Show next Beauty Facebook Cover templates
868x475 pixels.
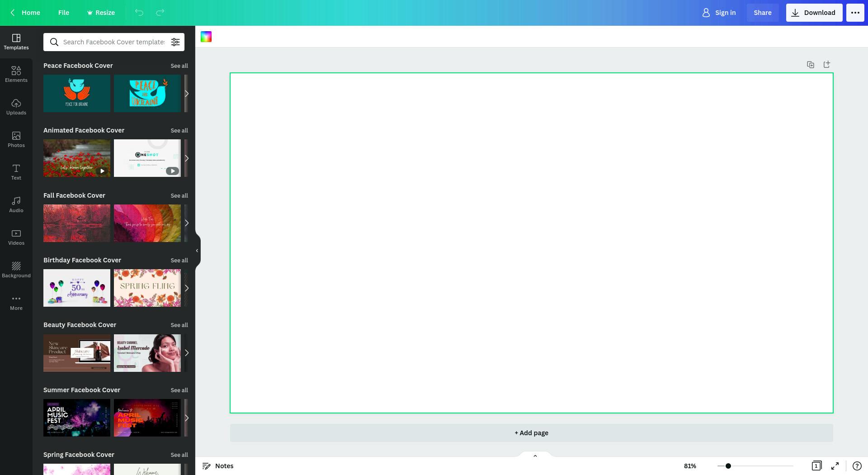point(186,353)
